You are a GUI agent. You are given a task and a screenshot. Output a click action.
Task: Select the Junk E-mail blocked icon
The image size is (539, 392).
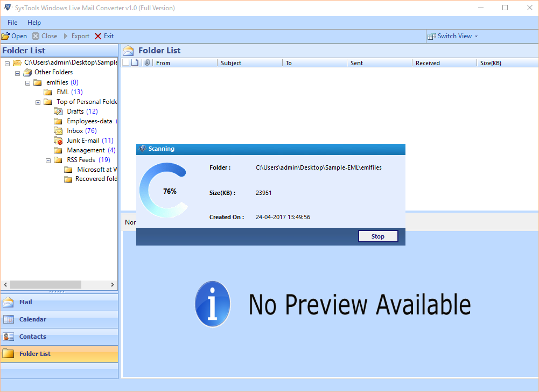pos(58,141)
